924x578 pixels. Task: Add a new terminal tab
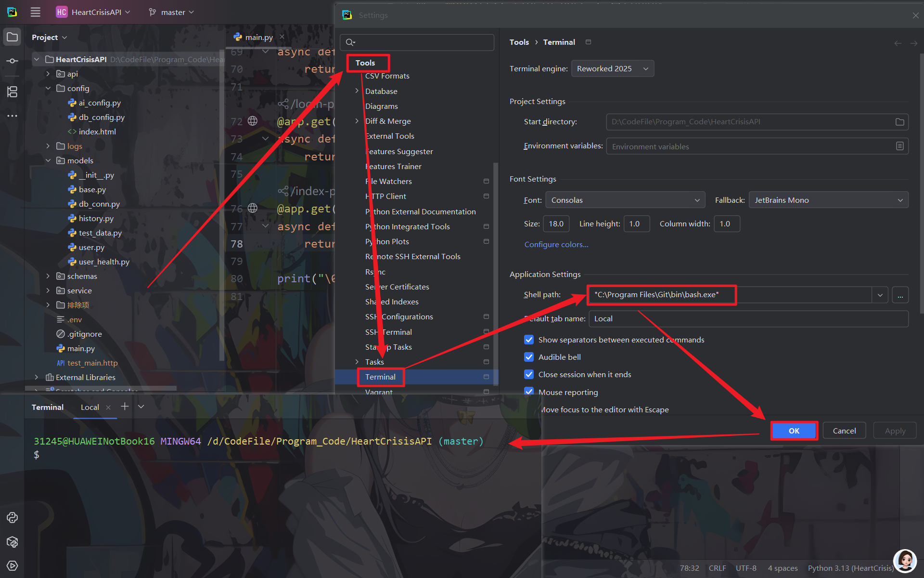point(125,407)
